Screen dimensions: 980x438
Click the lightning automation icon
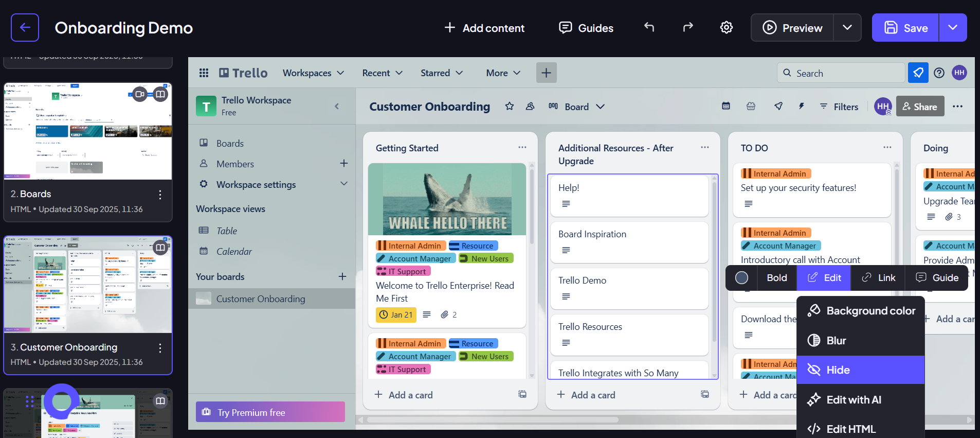click(801, 106)
